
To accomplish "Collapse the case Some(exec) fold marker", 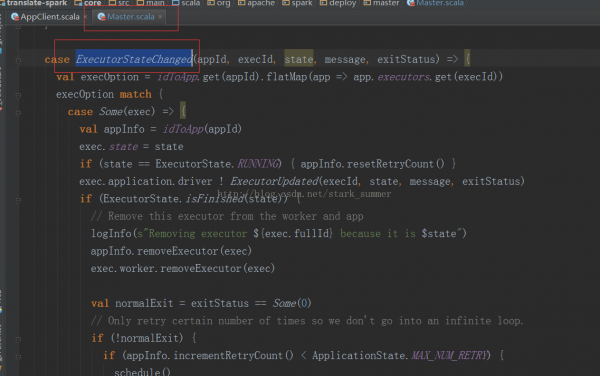I will 18,113.
